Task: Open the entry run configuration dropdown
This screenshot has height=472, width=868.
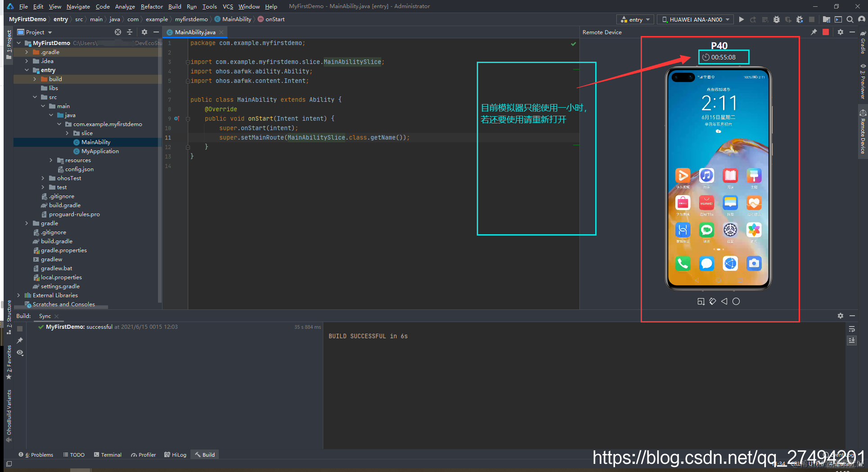Action: [636, 19]
